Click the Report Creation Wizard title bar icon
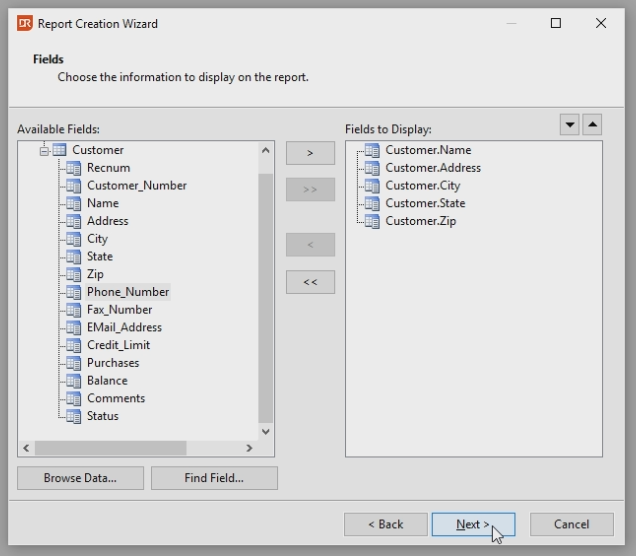 click(24, 23)
